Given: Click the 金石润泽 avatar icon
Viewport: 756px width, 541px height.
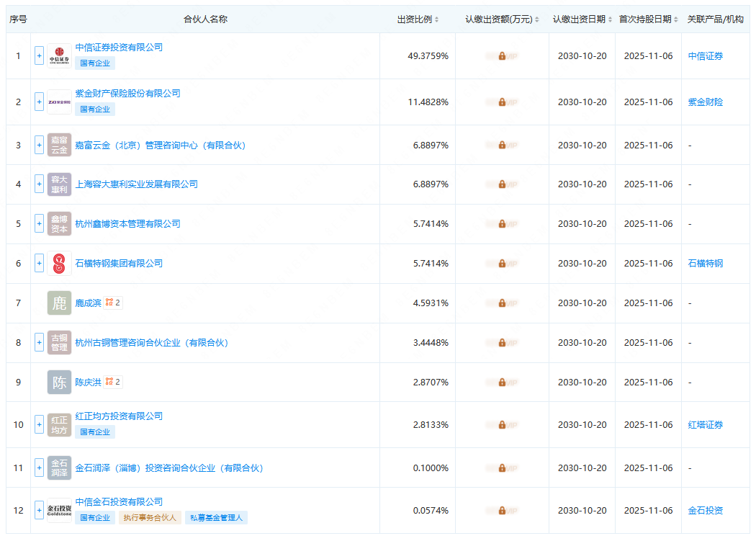Looking at the screenshot, I should click(x=59, y=468).
